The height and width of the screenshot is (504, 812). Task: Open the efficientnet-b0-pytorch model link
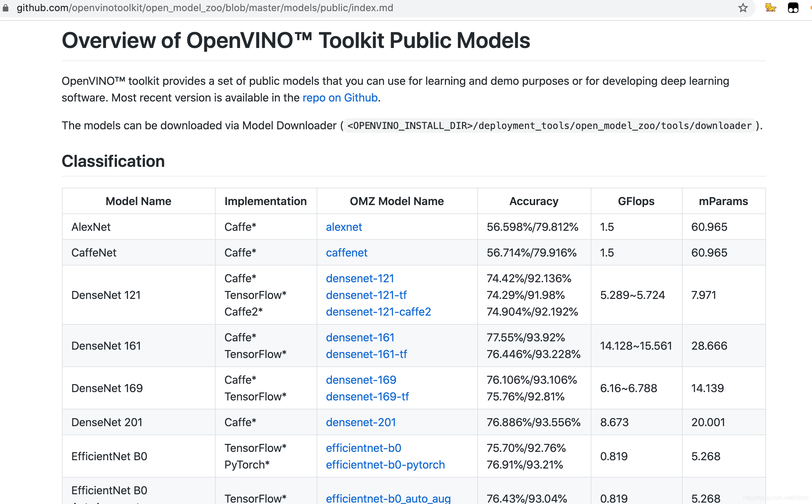tap(385, 465)
